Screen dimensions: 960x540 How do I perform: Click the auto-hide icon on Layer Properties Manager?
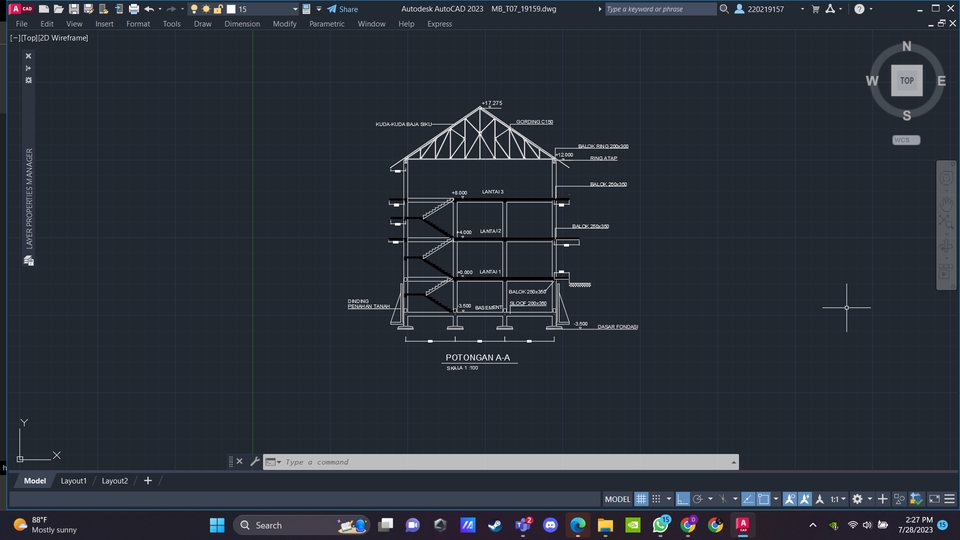point(28,68)
